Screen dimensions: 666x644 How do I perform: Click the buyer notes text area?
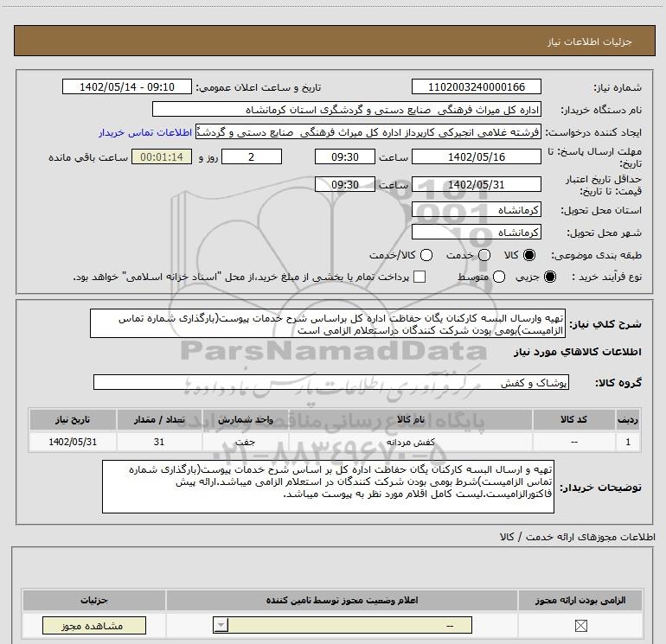coord(328,487)
